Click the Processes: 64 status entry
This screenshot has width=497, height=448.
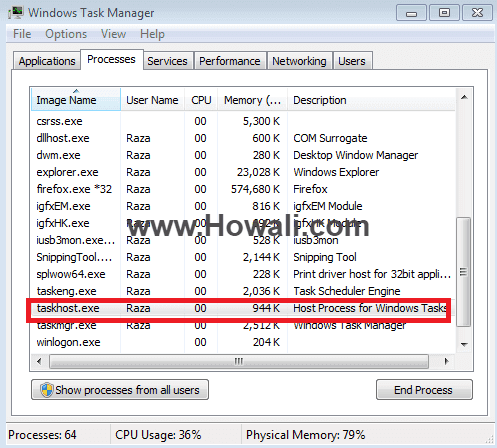42,435
